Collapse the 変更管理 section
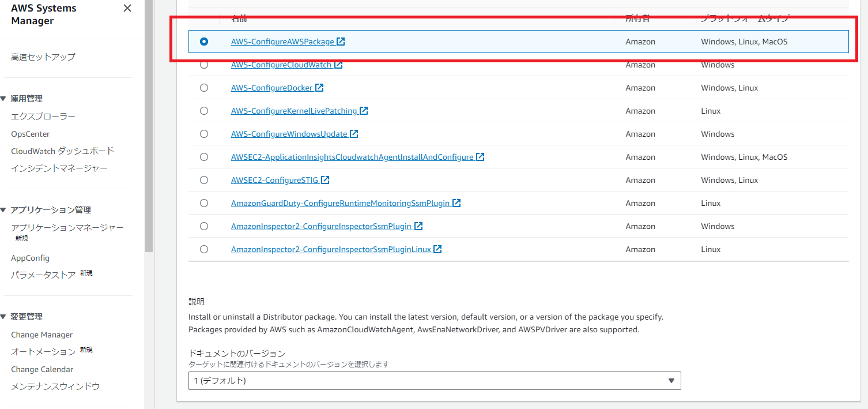Viewport: 868px width, 409px height. pos(3,317)
